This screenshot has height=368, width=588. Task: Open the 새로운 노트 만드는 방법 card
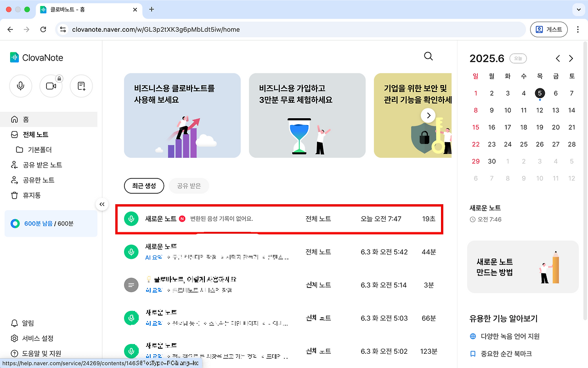pos(523,267)
